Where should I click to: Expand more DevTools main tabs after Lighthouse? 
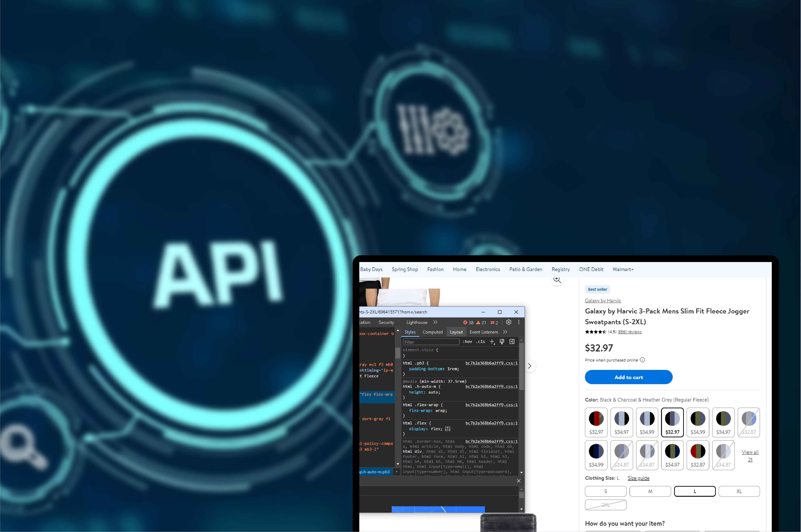point(435,322)
